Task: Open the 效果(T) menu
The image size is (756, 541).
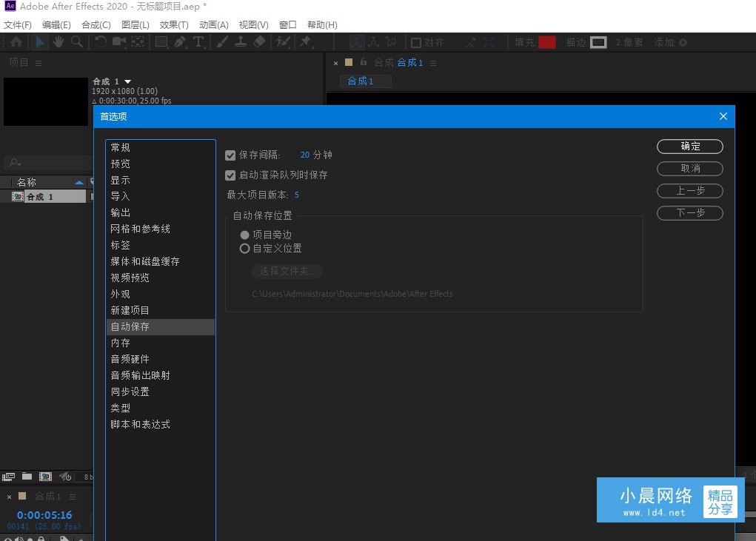Action: [x=174, y=25]
